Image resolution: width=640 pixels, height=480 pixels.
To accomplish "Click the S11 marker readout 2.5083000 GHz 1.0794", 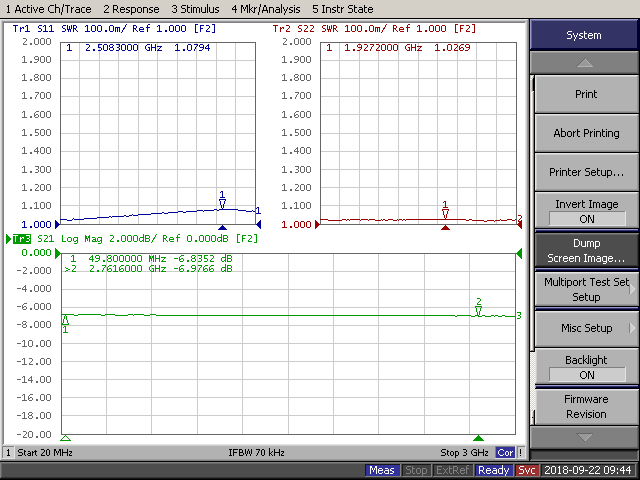I will click(138, 48).
